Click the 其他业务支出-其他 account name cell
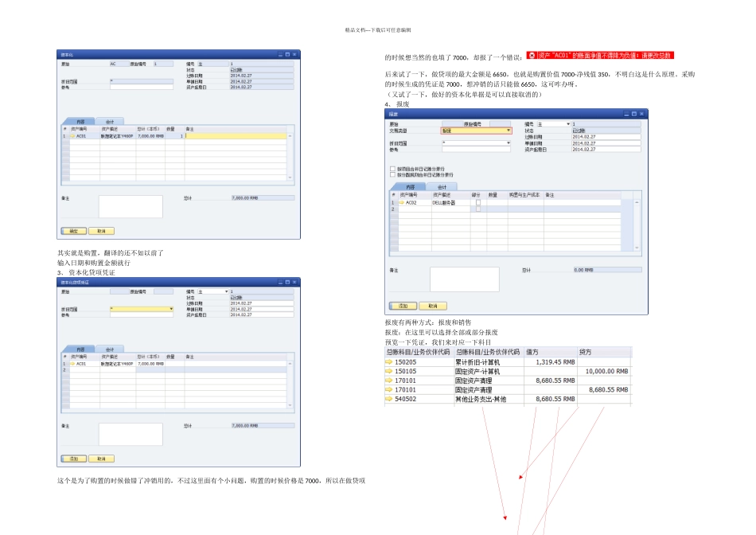 coord(489,399)
